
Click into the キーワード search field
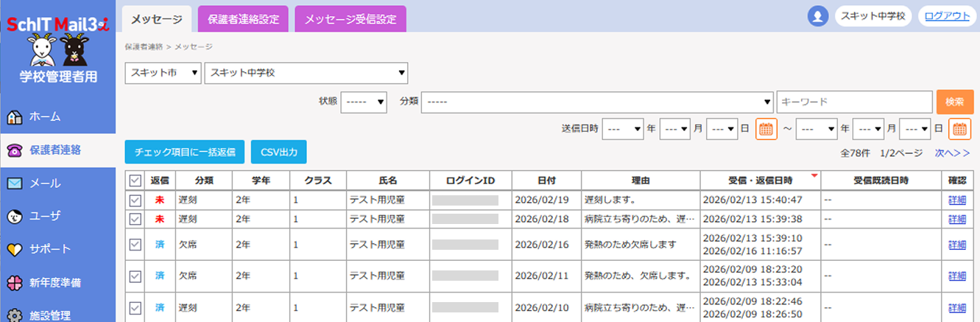[854, 102]
